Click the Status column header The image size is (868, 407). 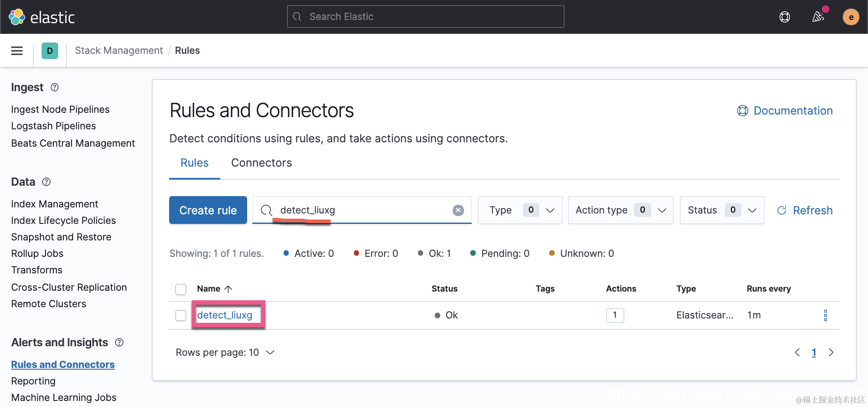click(444, 289)
